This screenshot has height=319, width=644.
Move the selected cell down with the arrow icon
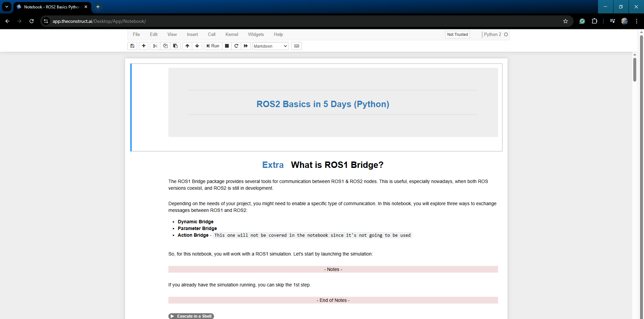pyautogui.click(x=197, y=46)
